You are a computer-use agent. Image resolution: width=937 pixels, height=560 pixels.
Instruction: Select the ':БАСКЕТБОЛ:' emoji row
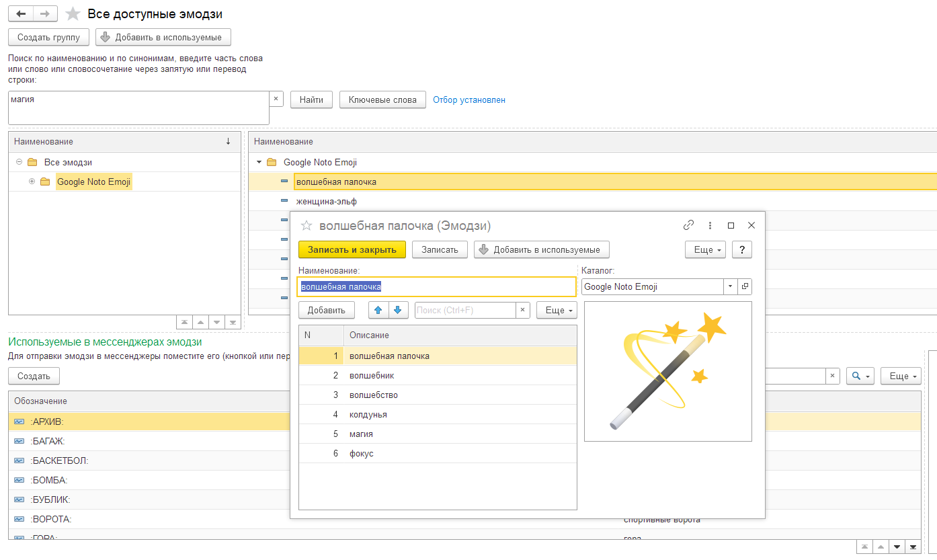coord(148,461)
